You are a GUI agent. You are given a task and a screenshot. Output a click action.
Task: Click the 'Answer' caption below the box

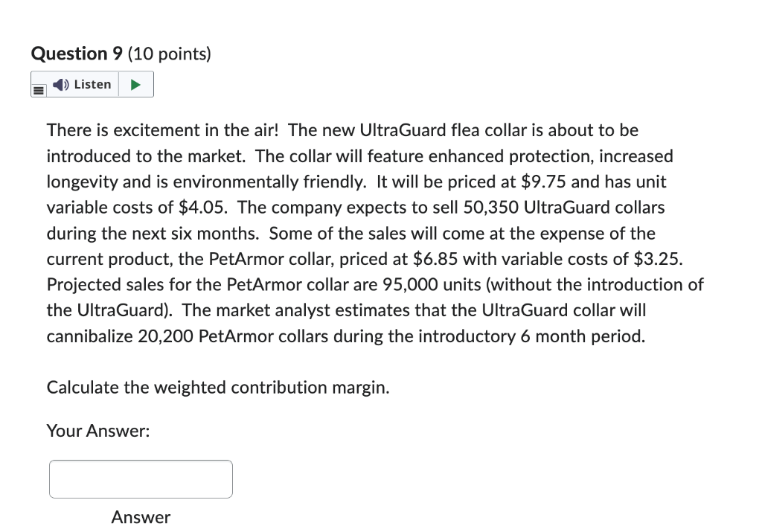pos(141,517)
